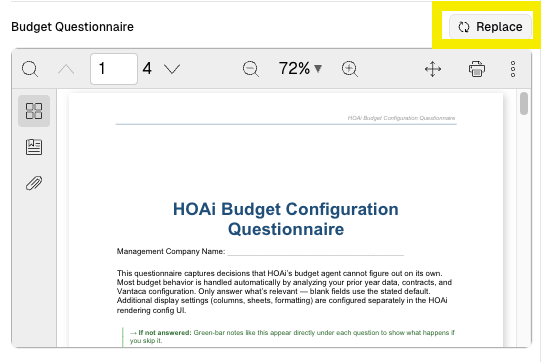The height and width of the screenshot is (362, 541).
Task: Click the Management Company Name blank line
Action: pyautogui.click(x=315, y=253)
